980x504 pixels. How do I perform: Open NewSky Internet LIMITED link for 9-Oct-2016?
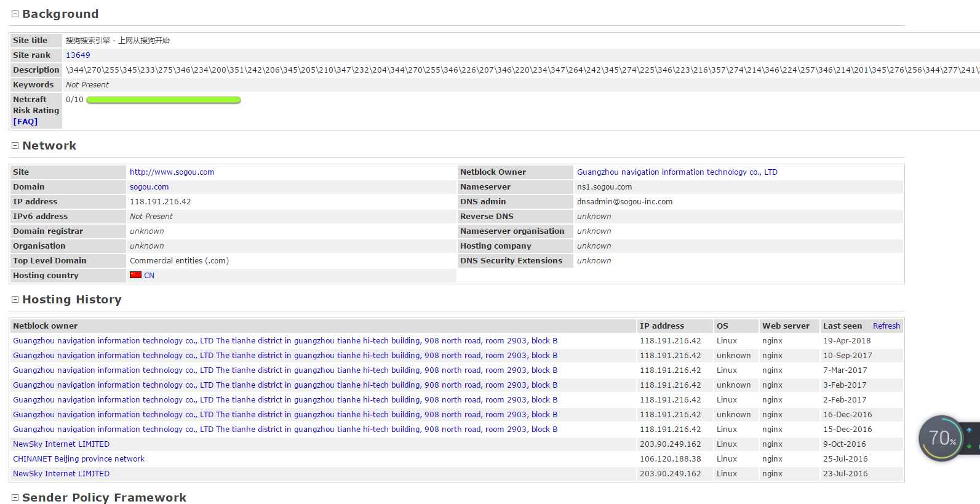click(x=62, y=444)
